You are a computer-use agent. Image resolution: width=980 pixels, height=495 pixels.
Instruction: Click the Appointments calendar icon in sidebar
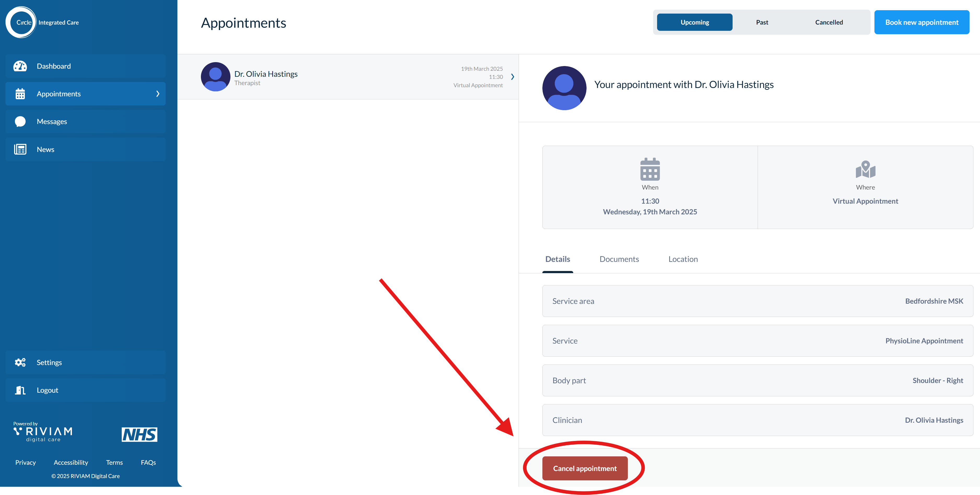20,94
